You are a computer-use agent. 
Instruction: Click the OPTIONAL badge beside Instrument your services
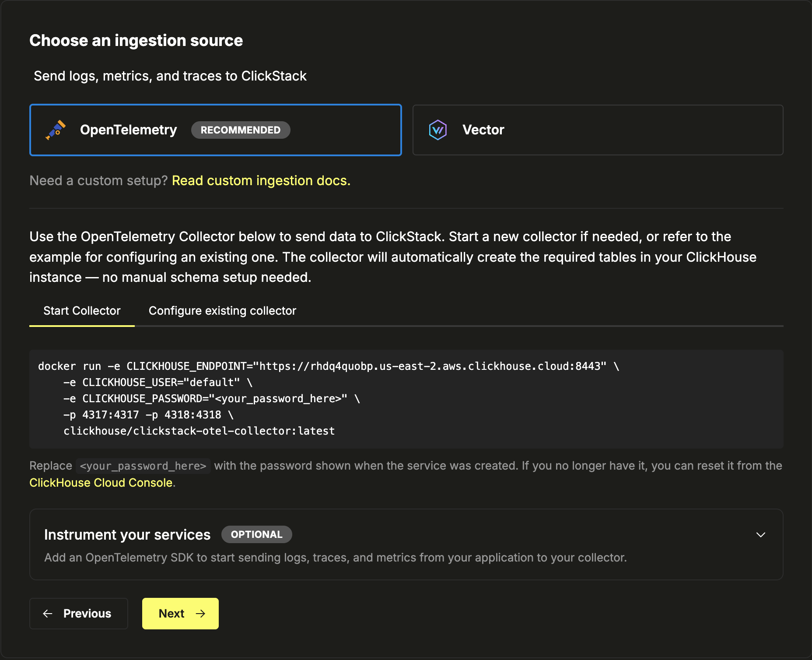257,534
